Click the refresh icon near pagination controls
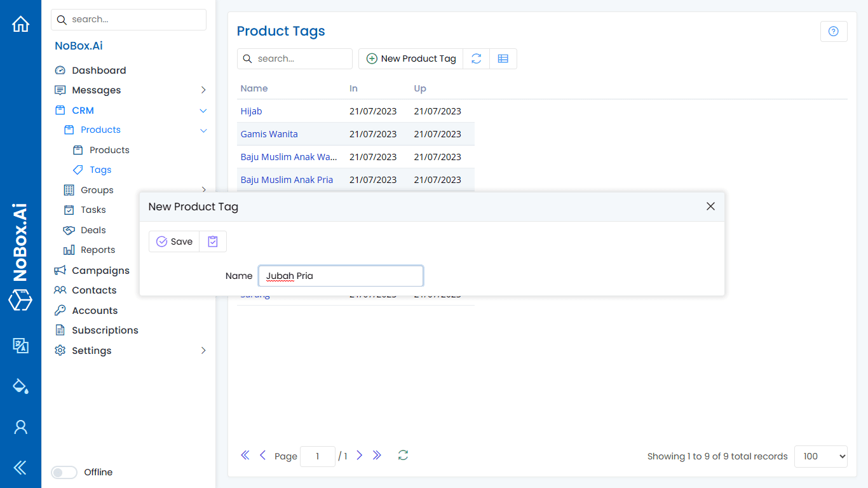 (x=403, y=456)
